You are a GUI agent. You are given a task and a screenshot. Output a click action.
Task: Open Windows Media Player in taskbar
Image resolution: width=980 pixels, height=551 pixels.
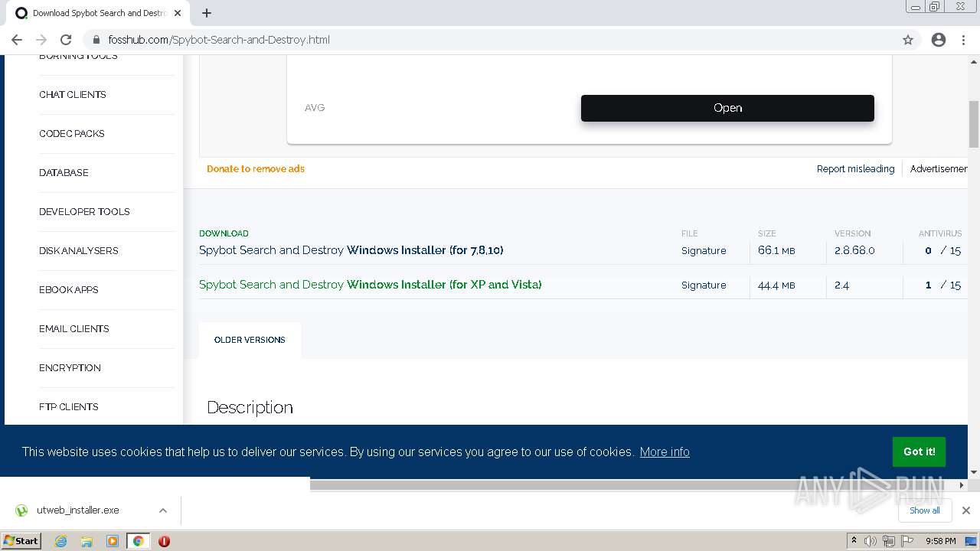tap(113, 541)
